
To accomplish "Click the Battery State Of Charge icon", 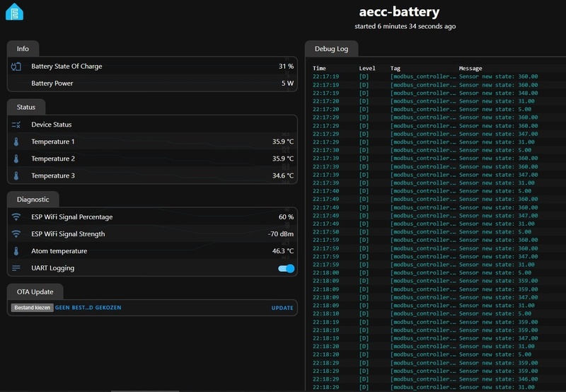I will click(16, 67).
